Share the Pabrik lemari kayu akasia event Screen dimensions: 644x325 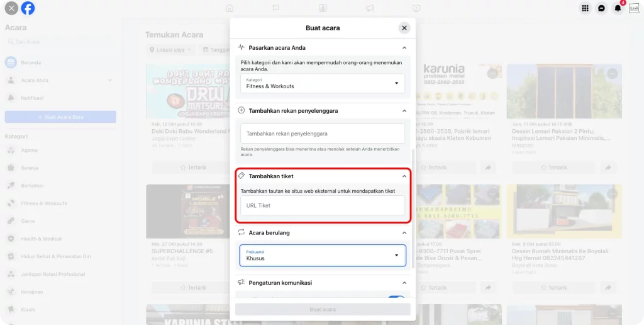[x=488, y=168]
